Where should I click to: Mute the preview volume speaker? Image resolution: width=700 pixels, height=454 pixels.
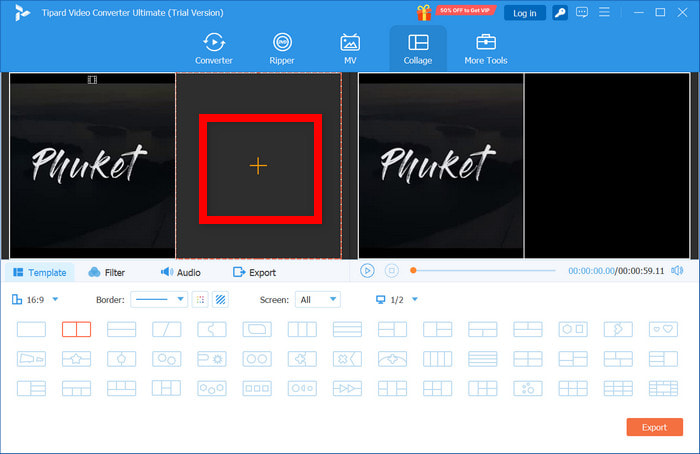(677, 271)
